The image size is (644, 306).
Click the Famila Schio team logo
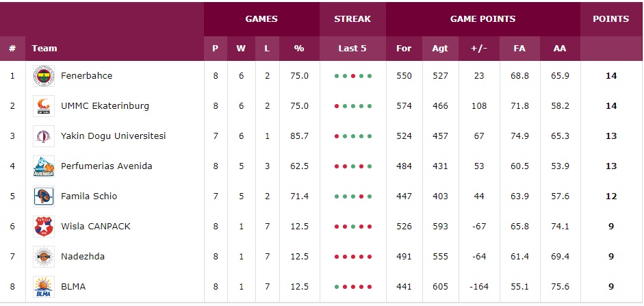point(44,196)
